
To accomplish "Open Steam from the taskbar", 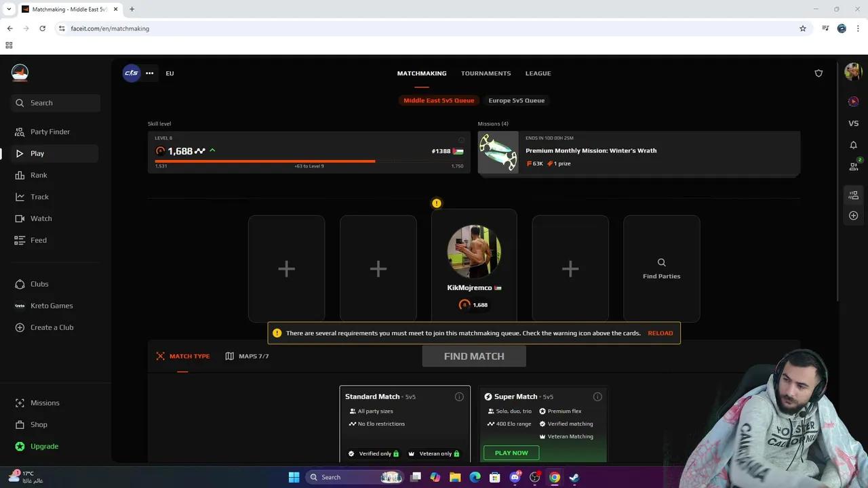I will tap(574, 477).
